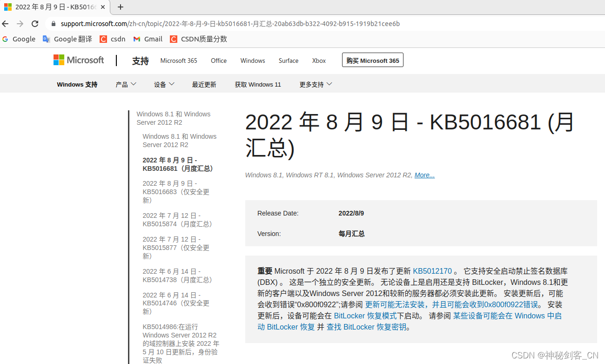Click the 购买 Microsoft 365 button
Screen dimensions: 605x364
tap(373, 60)
